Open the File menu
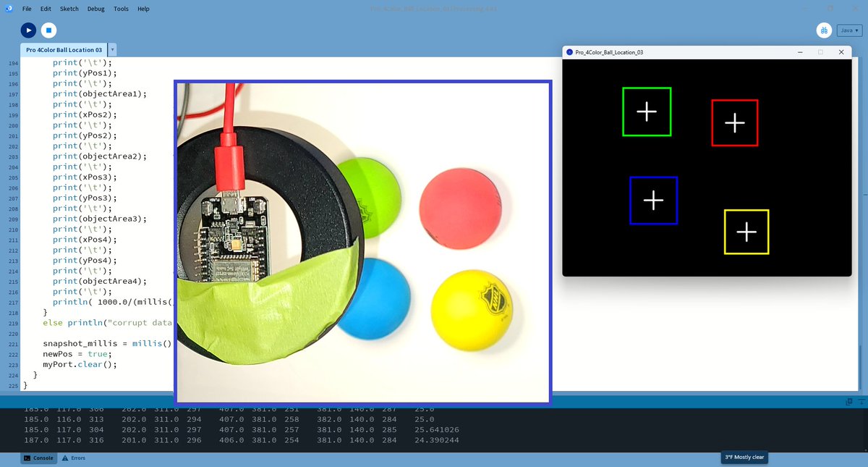Image resolution: width=868 pixels, height=467 pixels. pos(26,8)
